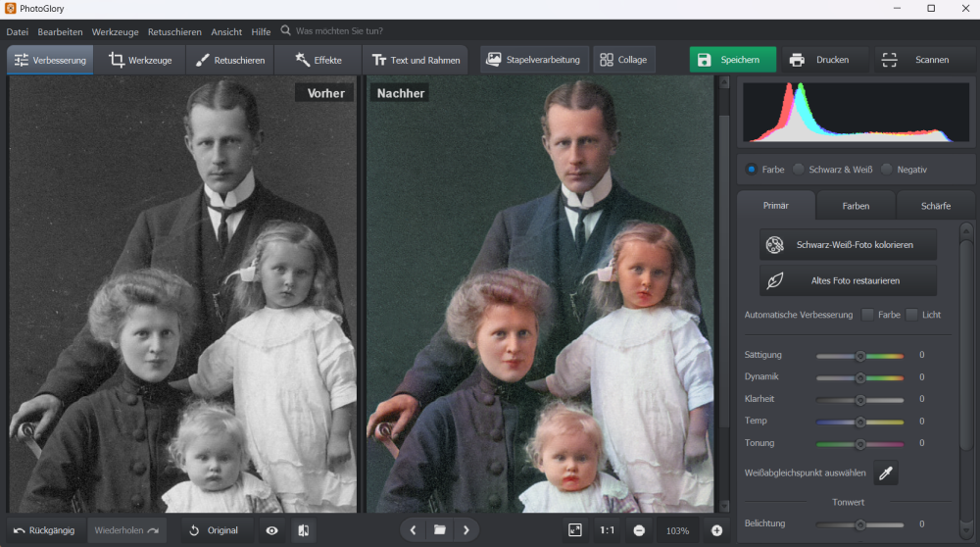Switch to the Schärfe panel tab
This screenshot has width=980, height=547.
[936, 206]
